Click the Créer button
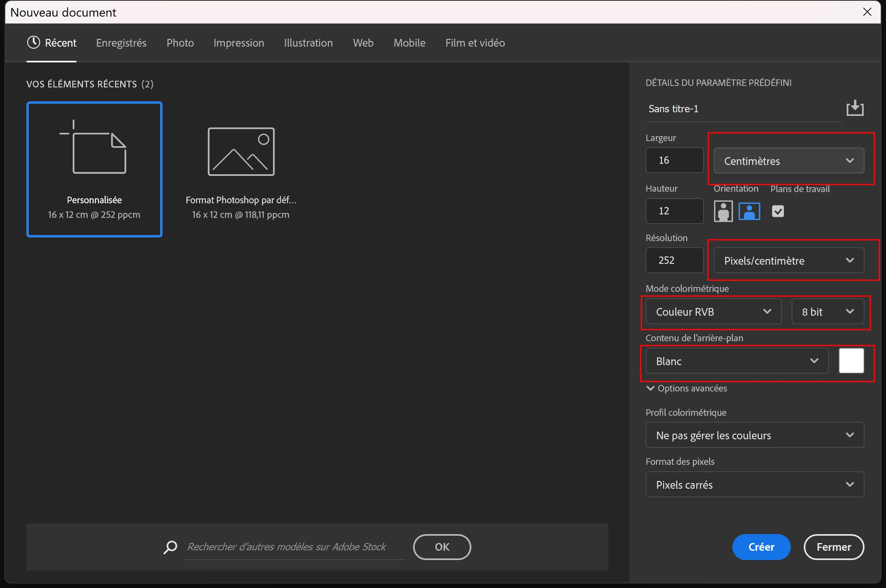 (761, 547)
